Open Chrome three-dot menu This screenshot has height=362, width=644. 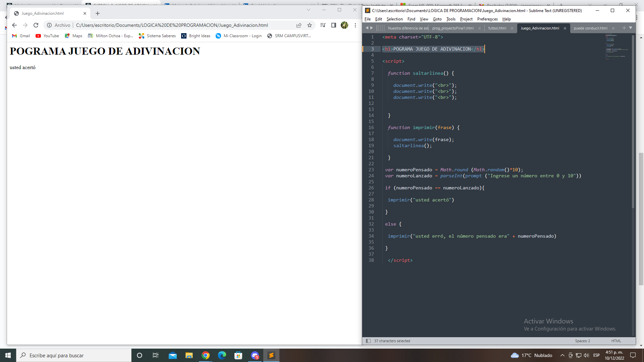(355, 25)
